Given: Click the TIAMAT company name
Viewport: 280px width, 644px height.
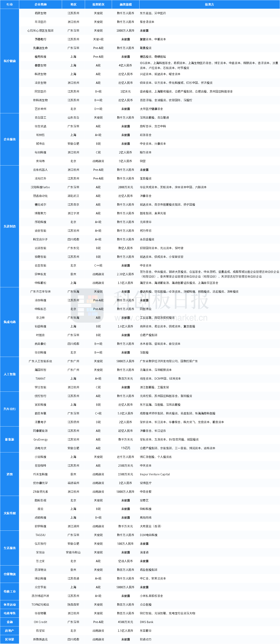Looking at the screenshot, I should click(x=41, y=378).
